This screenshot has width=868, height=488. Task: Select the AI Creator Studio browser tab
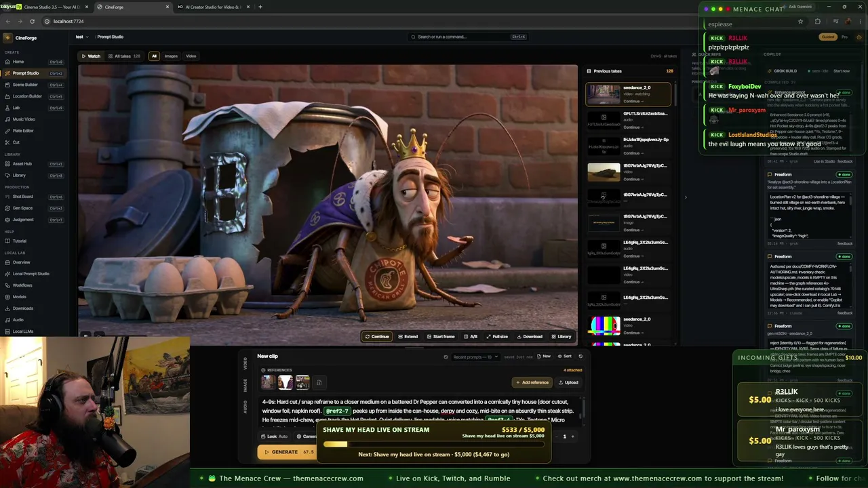[x=214, y=7]
